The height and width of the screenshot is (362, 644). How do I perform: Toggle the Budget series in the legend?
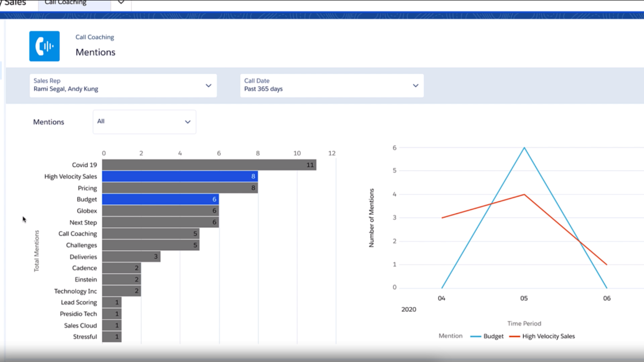click(x=492, y=336)
